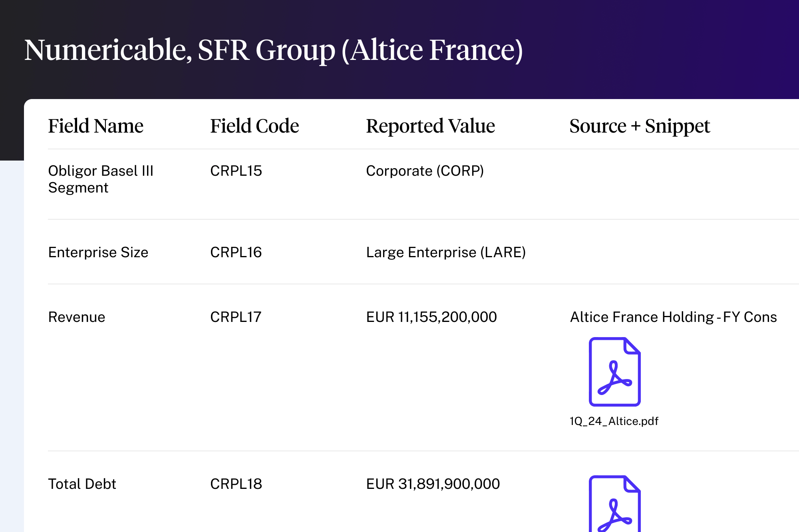Click the Source + Snippet column header

coord(639,126)
